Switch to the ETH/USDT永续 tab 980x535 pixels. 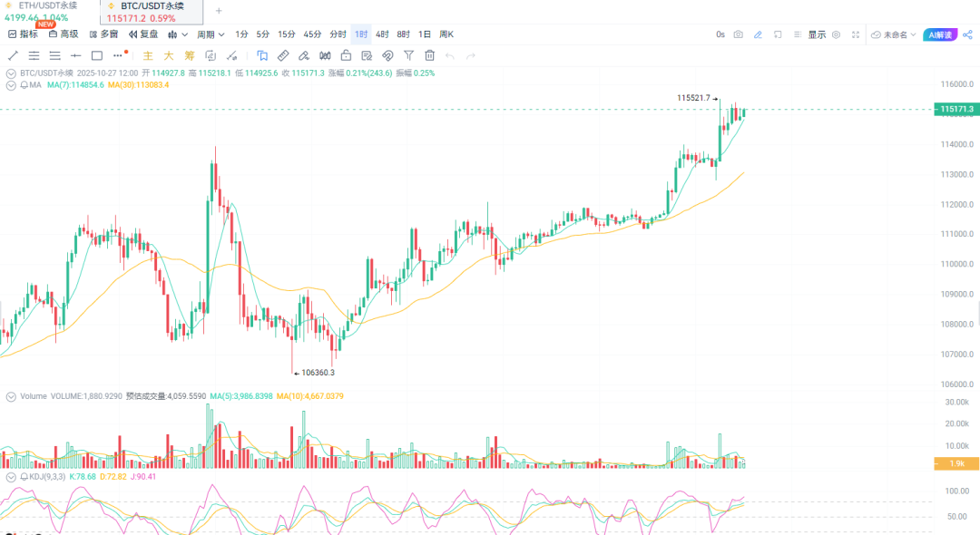point(47,5)
